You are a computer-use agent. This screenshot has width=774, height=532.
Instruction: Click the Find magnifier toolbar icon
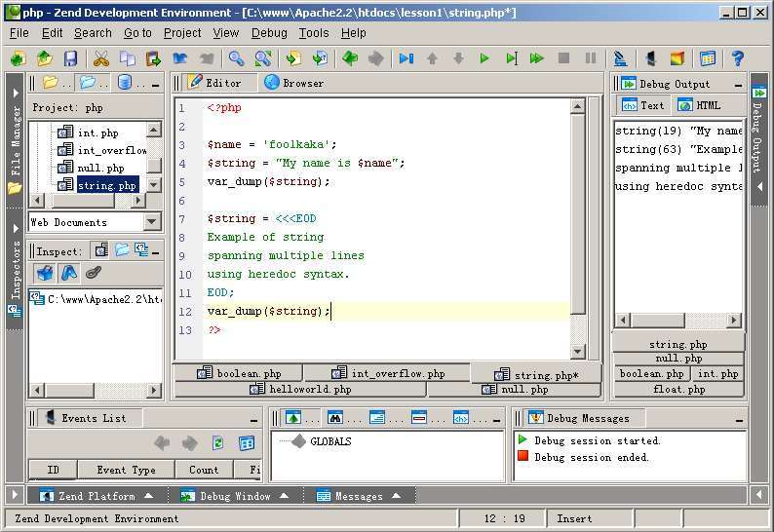pyautogui.click(x=236, y=58)
